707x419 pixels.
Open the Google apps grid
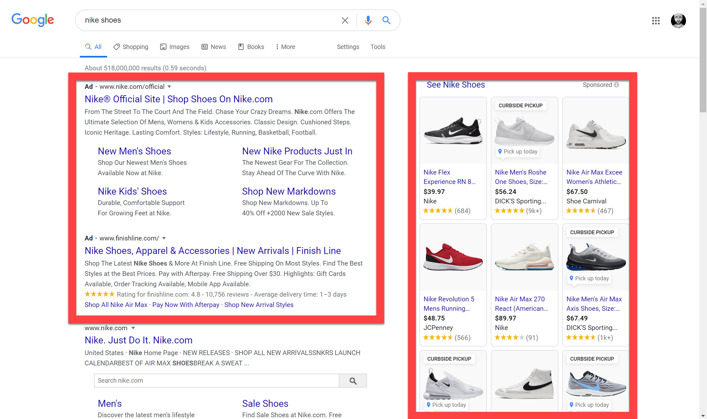pos(656,20)
